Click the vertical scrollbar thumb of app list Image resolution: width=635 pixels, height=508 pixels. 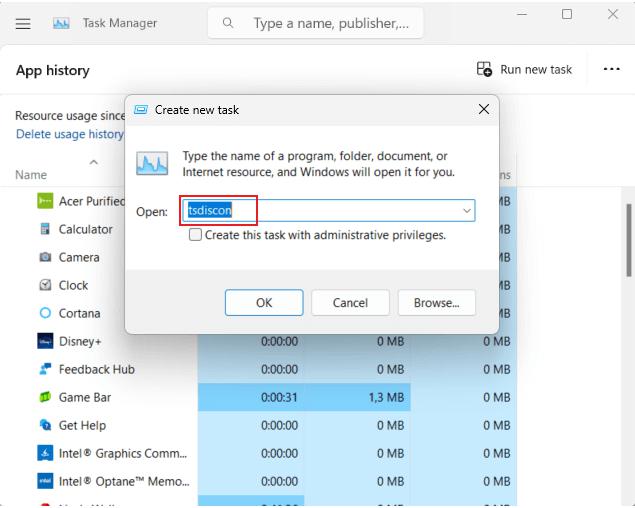click(x=629, y=241)
